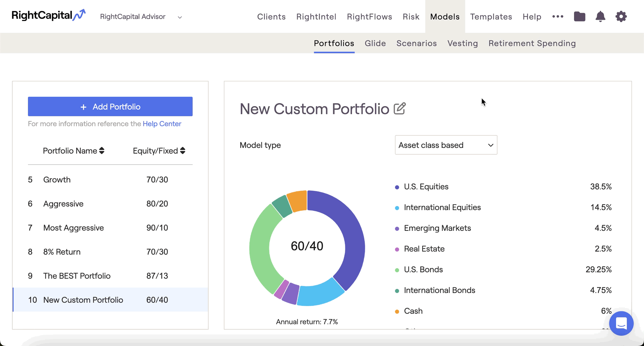
Task: Click the RightCapital logo
Action: pos(49,15)
